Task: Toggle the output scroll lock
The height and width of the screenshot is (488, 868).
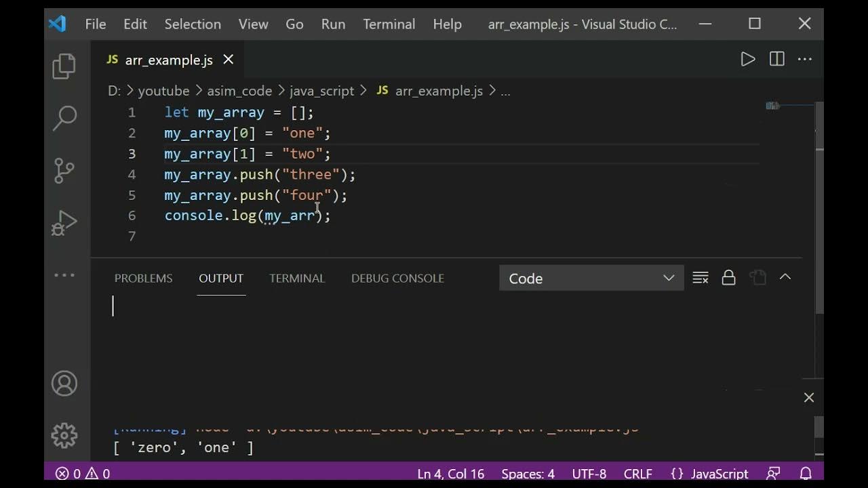Action: point(728,278)
